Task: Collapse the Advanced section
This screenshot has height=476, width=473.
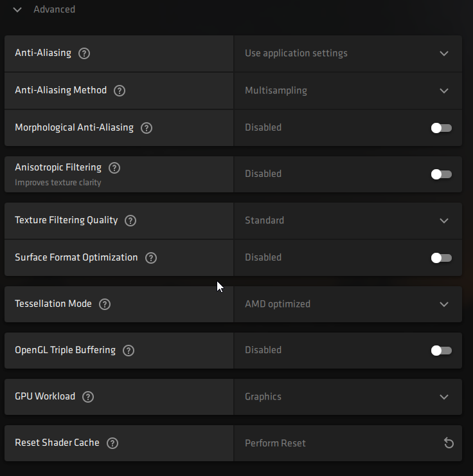Action: pyautogui.click(x=17, y=10)
